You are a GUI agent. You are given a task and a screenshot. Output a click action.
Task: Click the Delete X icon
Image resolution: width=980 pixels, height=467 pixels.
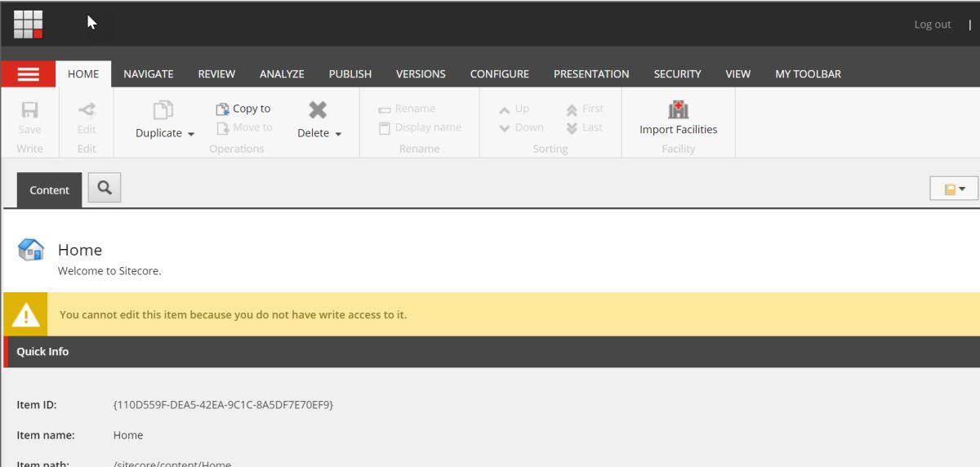318,110
